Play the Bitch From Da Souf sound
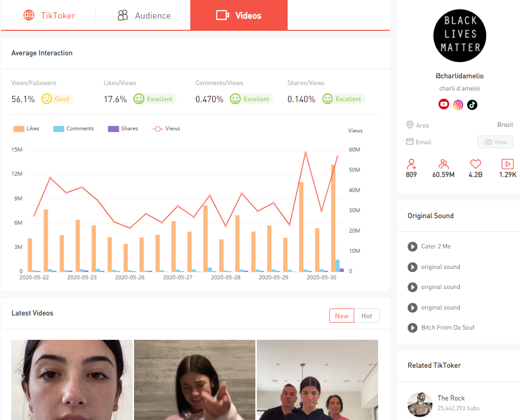The width and height of the screenshot is (520, 420). pos(412,328)
